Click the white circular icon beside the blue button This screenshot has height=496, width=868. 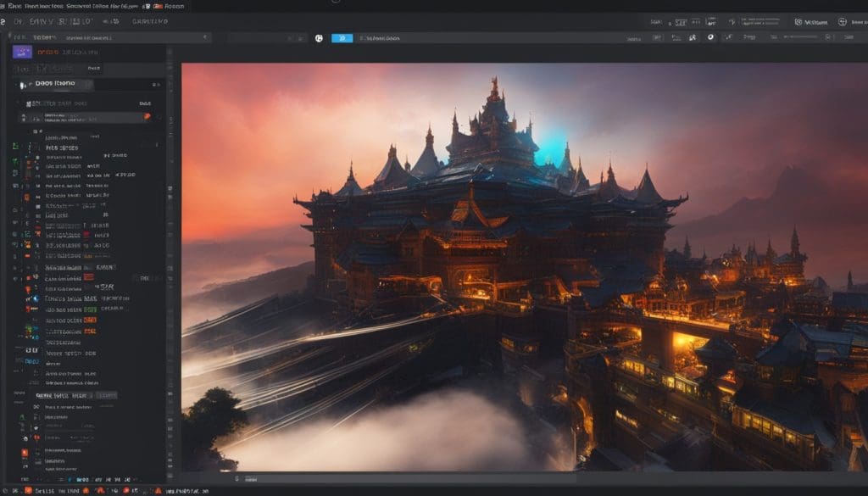click(x=319, y=38)
